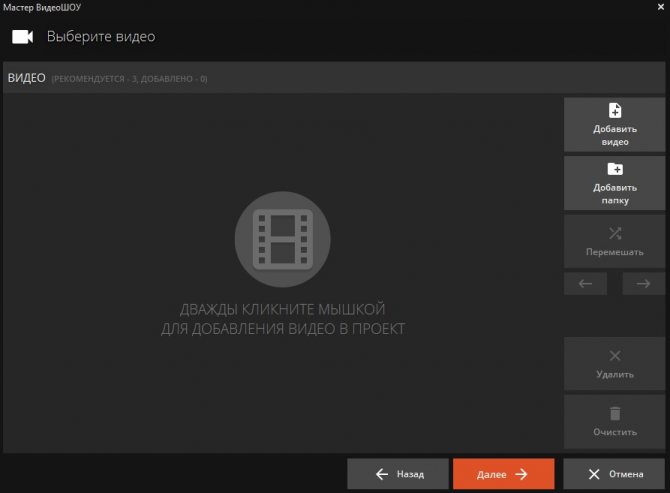Click the recommended video count text

[x=130, y=79]
